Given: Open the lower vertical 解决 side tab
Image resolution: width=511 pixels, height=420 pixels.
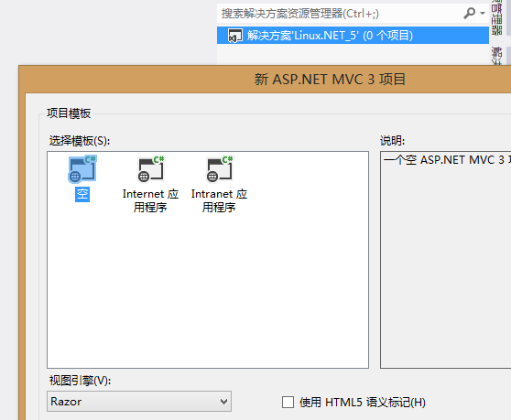Looking at the screenshot, I should (497, 55).
